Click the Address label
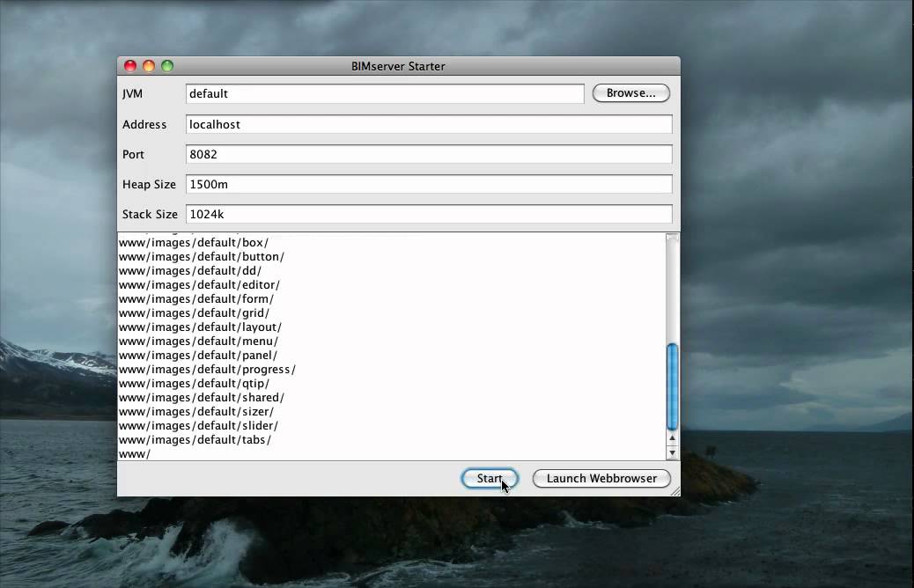914x588 pixels. [144, 124]
